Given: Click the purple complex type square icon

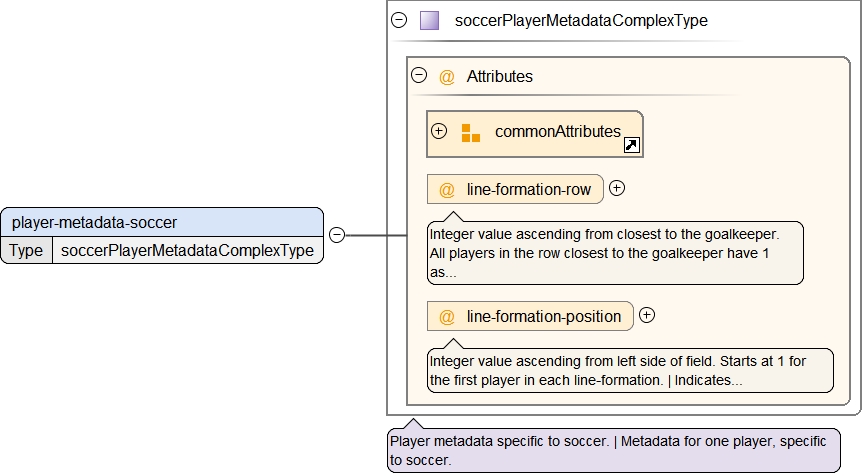Looking at the screenshot, I should pyautogui.click(x=429, y=20).
